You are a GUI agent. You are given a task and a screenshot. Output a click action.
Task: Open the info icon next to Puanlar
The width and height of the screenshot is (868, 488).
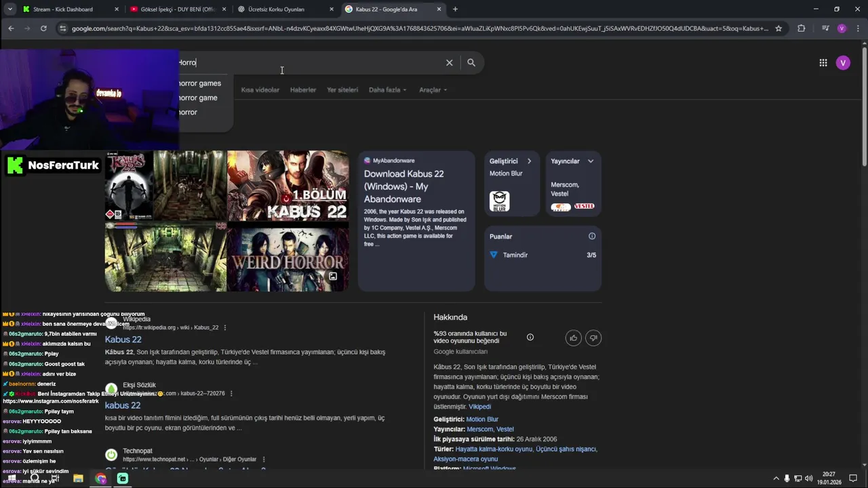pos(592,236)
